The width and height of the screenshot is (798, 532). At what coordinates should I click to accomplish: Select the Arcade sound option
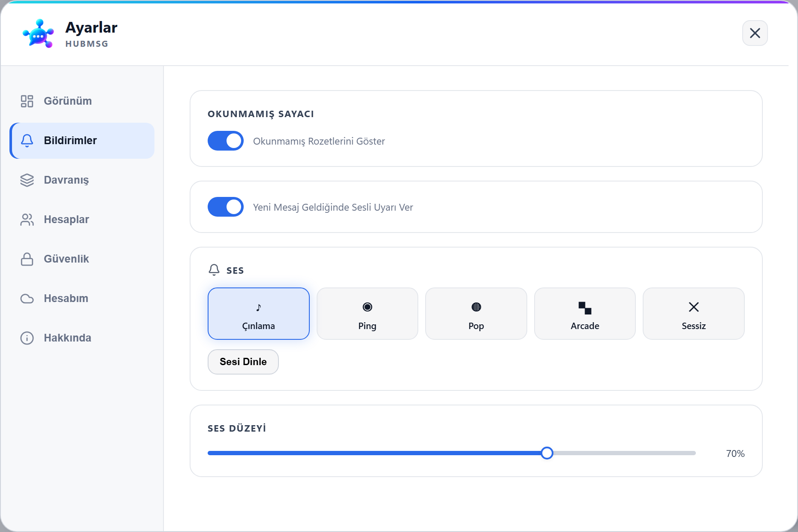(x=585, y=314)
